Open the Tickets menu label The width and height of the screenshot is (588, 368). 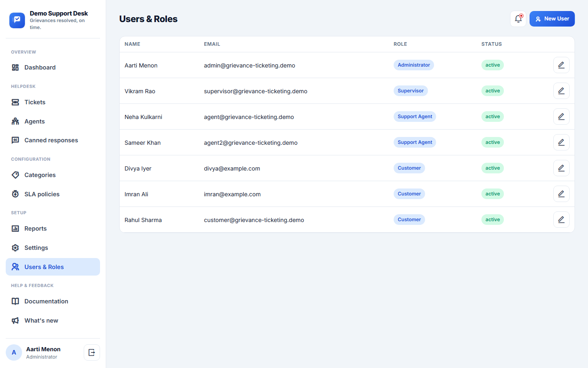click(x=35, y=102)
